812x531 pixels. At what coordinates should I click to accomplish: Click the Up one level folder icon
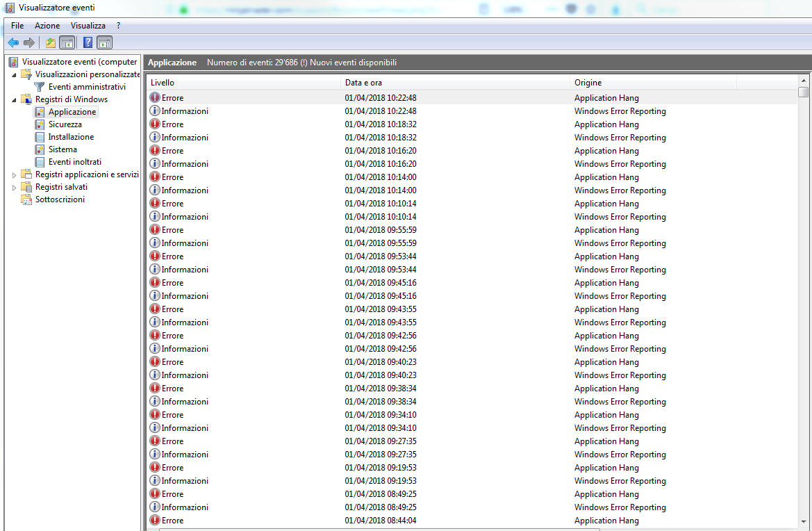point(50,42)
